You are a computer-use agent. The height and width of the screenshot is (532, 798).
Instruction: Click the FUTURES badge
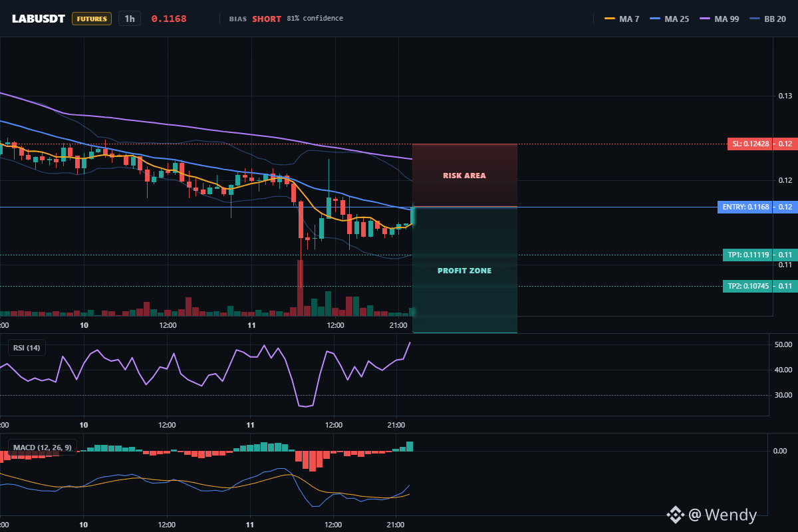pyautogui.click(x=92, y=19)
